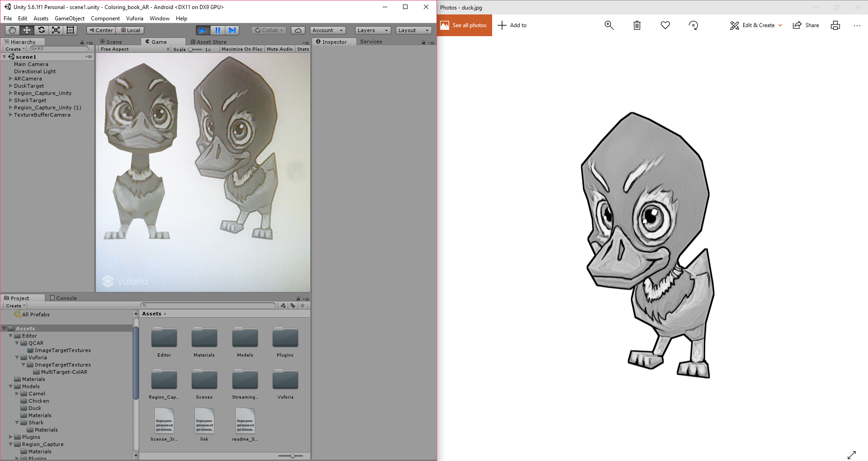Expand DuckTarget in Hierarchy
868x461 pixels.
[x=11, y=86]
